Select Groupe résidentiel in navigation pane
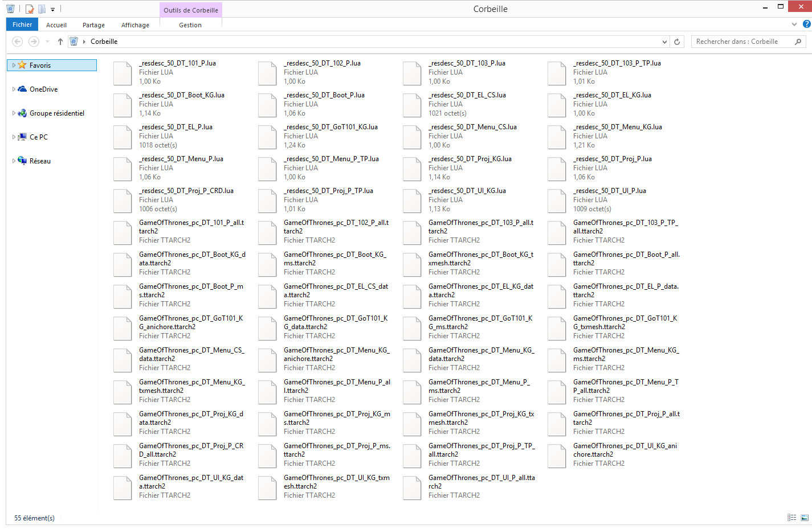 56,113
